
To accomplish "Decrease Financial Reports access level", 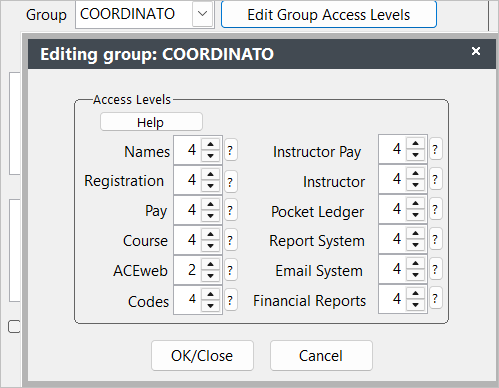I will [x=415, y=304].
